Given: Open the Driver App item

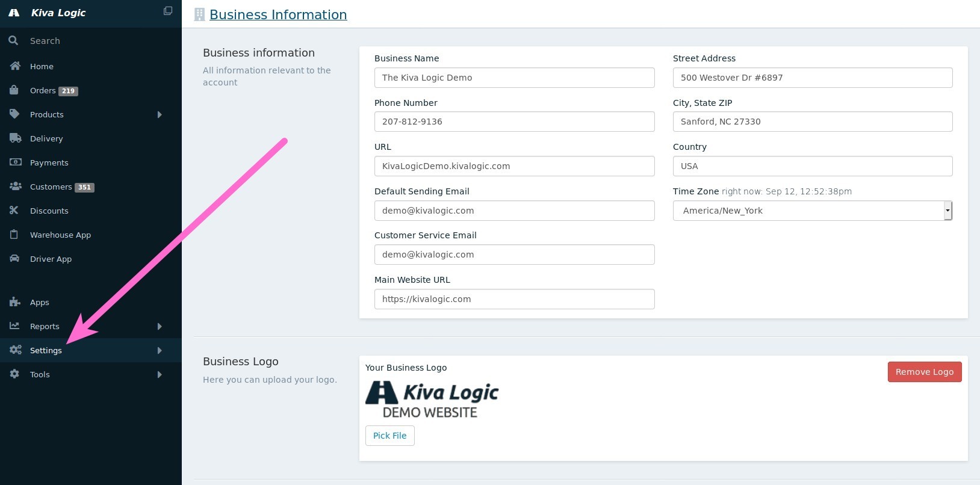Looking at the screenshot, I should [x=91, y=259].
